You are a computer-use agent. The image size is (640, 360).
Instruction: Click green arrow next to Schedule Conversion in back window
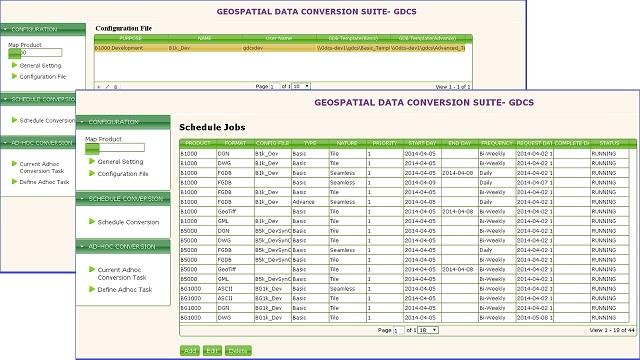point(14,120)
